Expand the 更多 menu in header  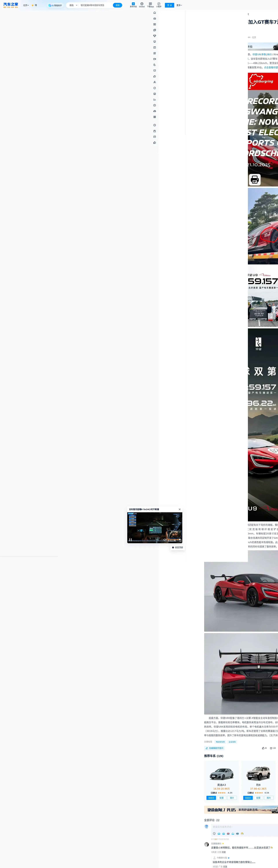click(179, 5)
